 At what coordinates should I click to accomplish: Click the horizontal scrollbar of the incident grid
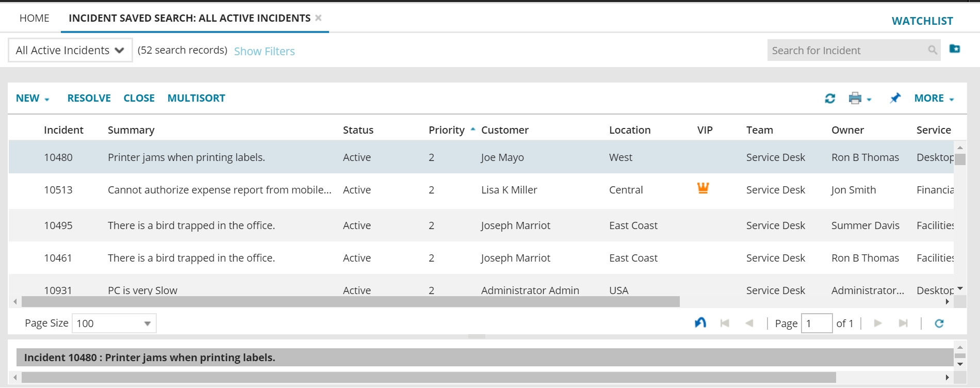(350, 302)
